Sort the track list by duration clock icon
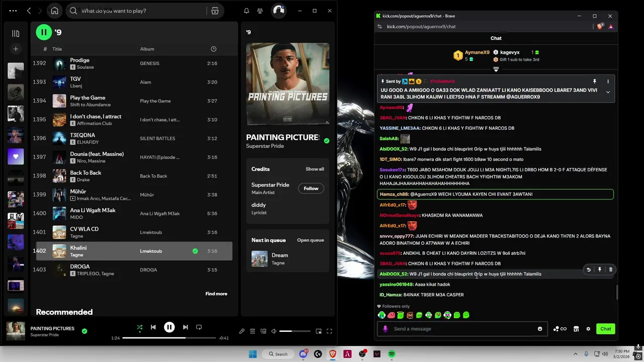Screen dimensions: 644x362 [x=213, y=49]
